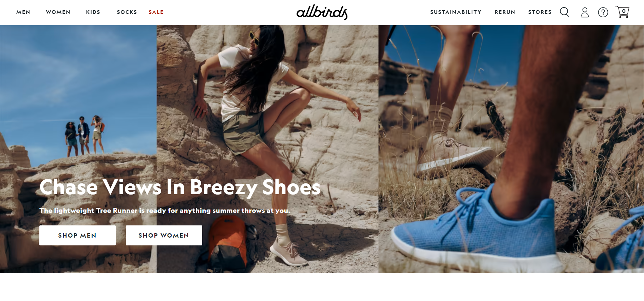This screenshot has width=644, height=301.
Task: Click the Shop Men button
Action: [x=77, y=235]
